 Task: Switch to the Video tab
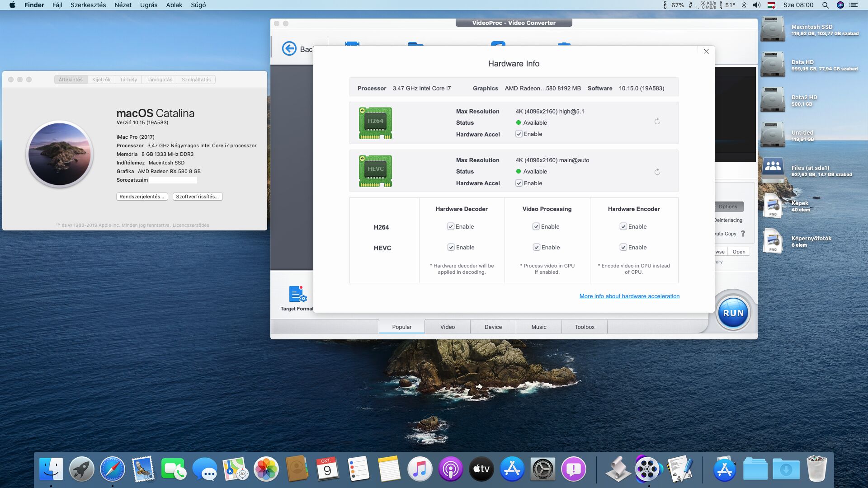tap(448, 327)
